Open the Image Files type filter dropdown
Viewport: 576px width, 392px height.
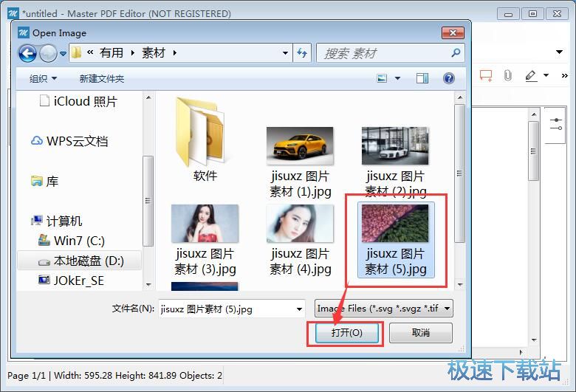(x=383, y=309)
